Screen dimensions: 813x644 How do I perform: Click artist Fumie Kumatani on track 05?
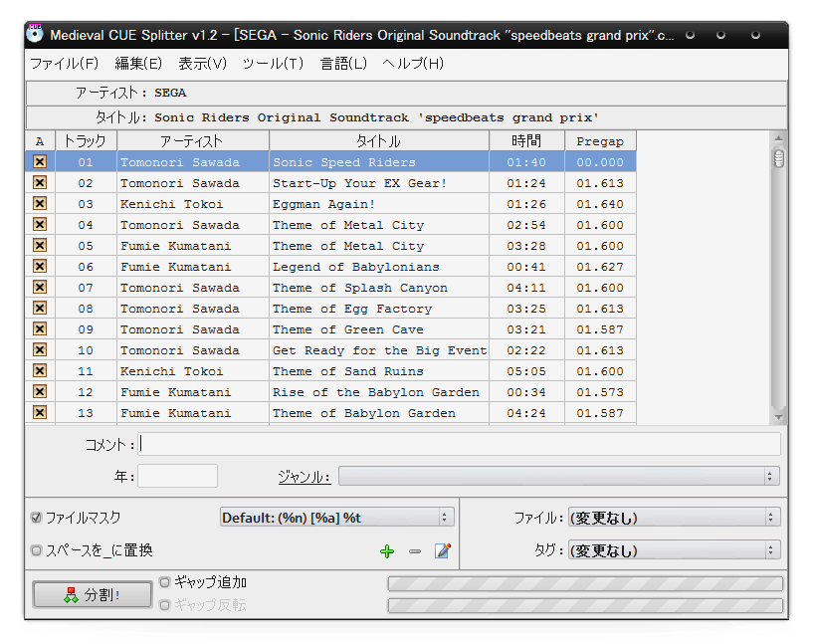click(176, 246)
